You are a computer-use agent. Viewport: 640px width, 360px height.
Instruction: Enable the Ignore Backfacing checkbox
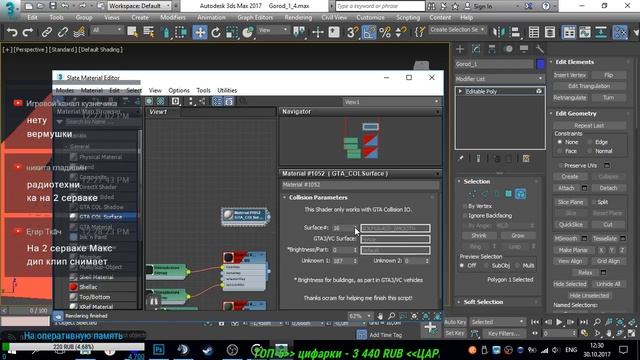tap(464, 216)
